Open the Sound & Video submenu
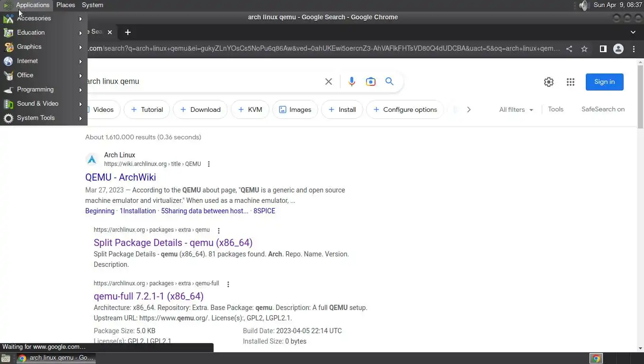Image resolution: width=644 pixels, height=364 pixels. click(x=44, y=104)
